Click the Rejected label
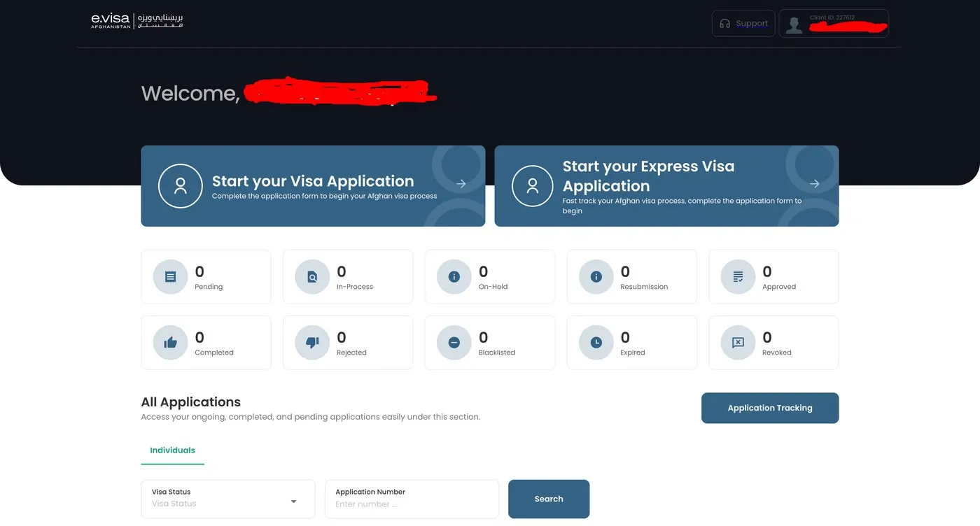980x526 pixels. click(x=351, y=353)
